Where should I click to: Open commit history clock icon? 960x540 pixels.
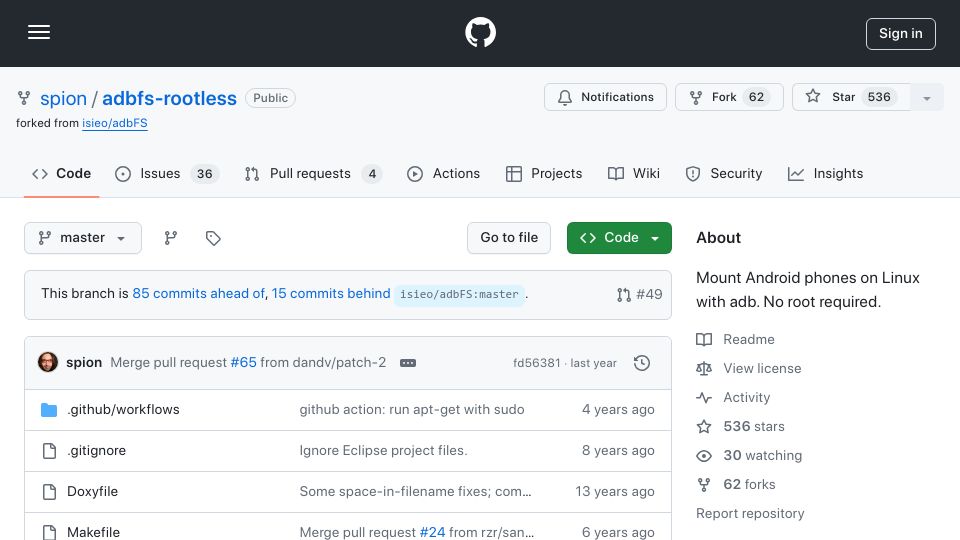(x=642, y=363)
